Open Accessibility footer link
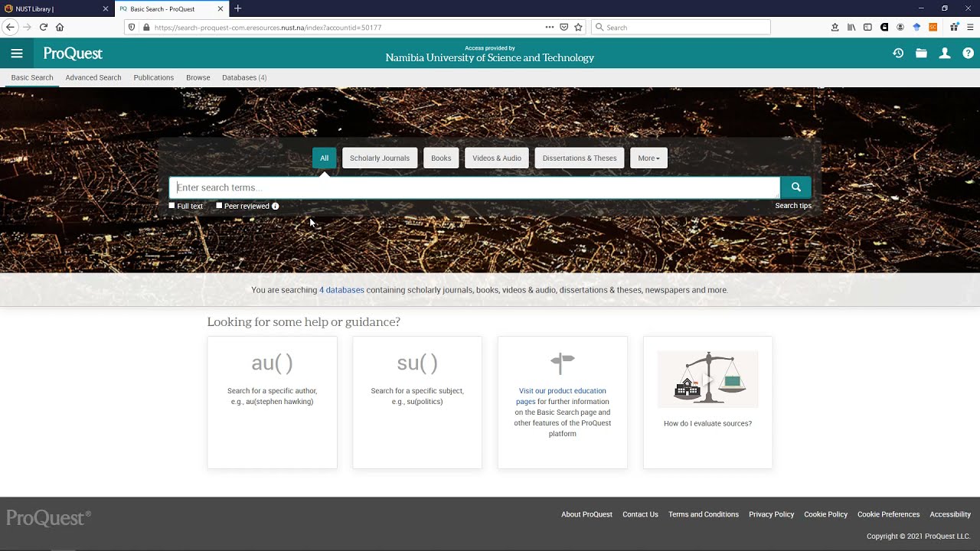980x551 pixels. [x=950, y=514]
